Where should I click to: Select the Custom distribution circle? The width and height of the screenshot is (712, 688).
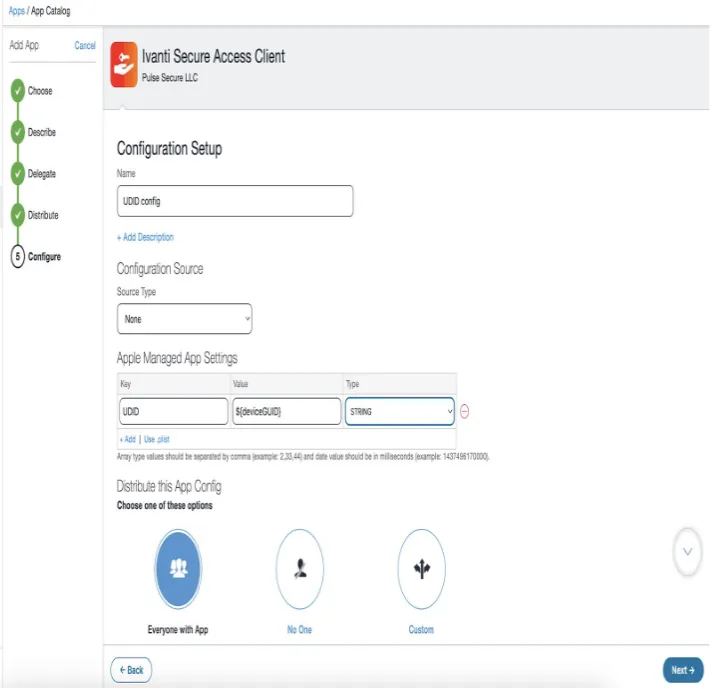[x=421, y=569]
